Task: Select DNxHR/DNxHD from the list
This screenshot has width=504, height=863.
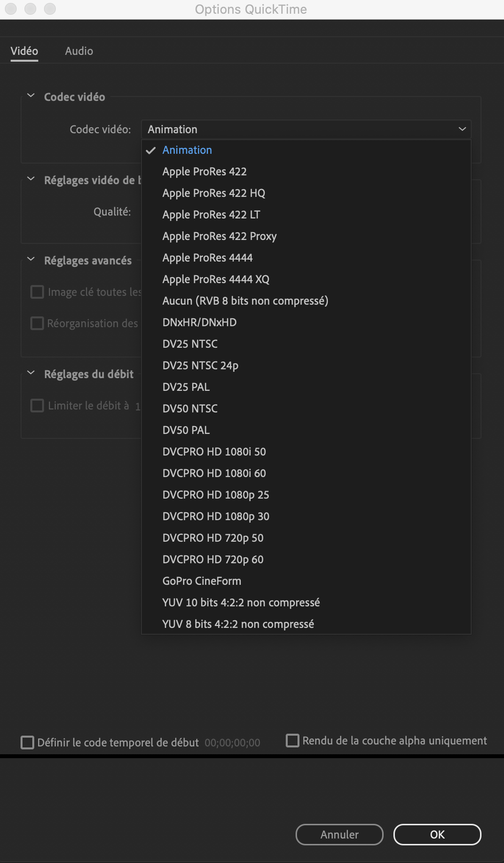Action: pos(199,322)
